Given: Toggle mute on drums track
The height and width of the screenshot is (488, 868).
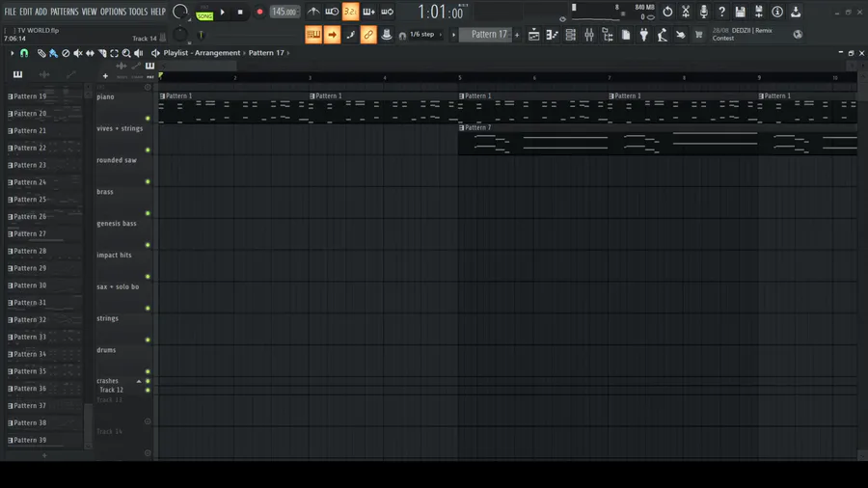Looking at the screenshot, I should click(x=148, y=372).
